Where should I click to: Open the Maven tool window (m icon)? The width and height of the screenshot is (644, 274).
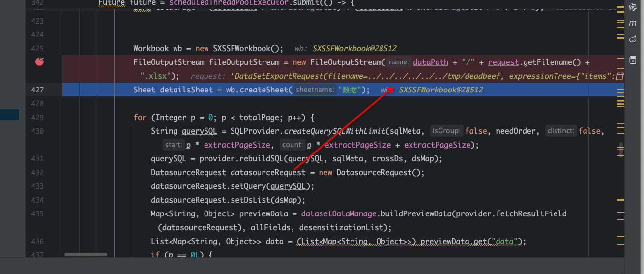(633, 23)
